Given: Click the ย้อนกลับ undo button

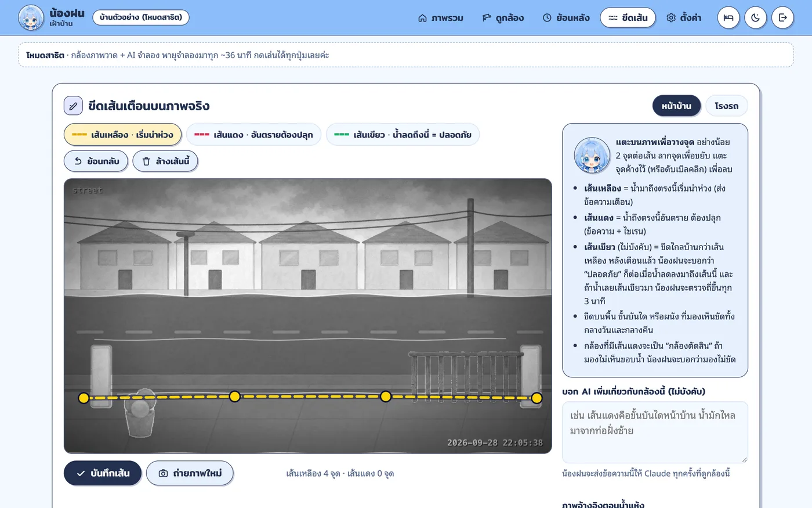Looking at the screenshot, I should pyautogui.click(x=96, y=161).
